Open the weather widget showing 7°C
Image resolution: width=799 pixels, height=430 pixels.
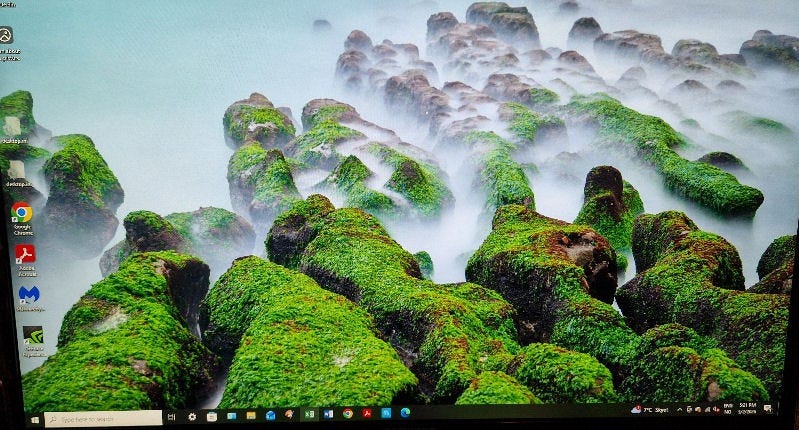[x=649, y=410]
